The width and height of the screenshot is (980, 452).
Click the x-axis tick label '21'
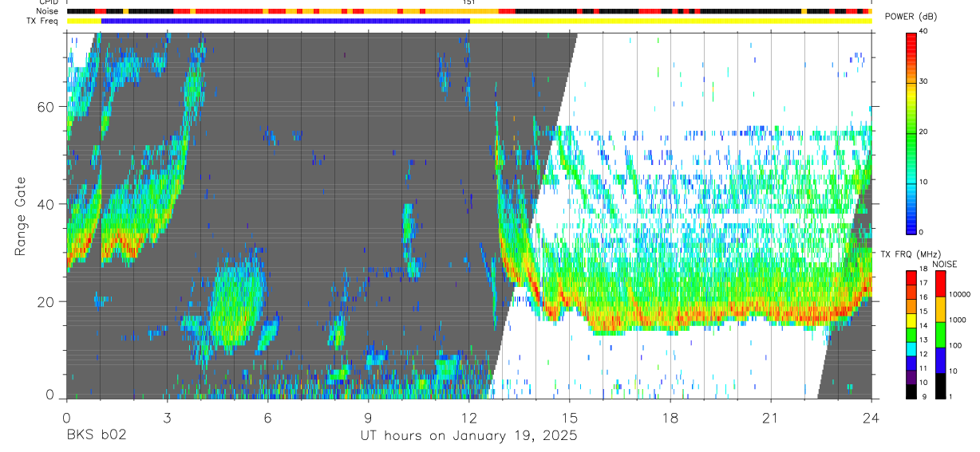tap(771, 418)
